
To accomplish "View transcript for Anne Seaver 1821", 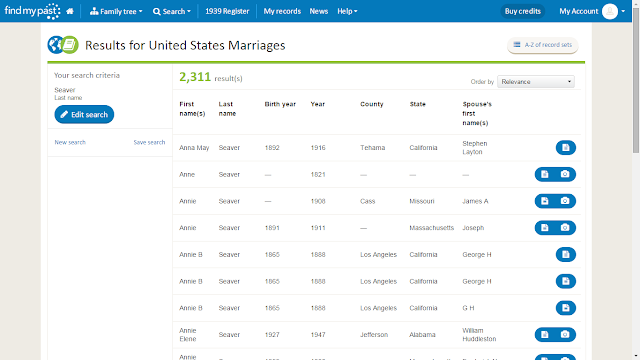I will (x=545, y=174).
